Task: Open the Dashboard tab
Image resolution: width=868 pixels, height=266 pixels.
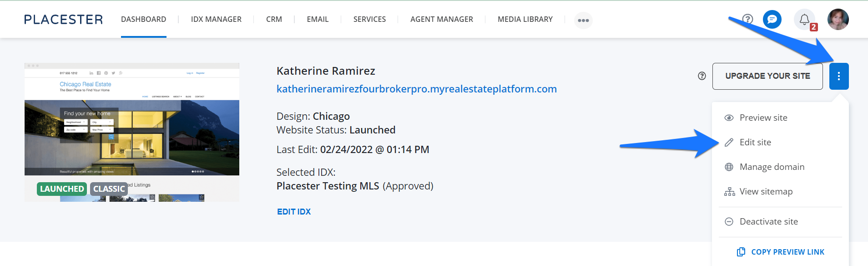Action: pyautogui.click(x=143, y=19)
